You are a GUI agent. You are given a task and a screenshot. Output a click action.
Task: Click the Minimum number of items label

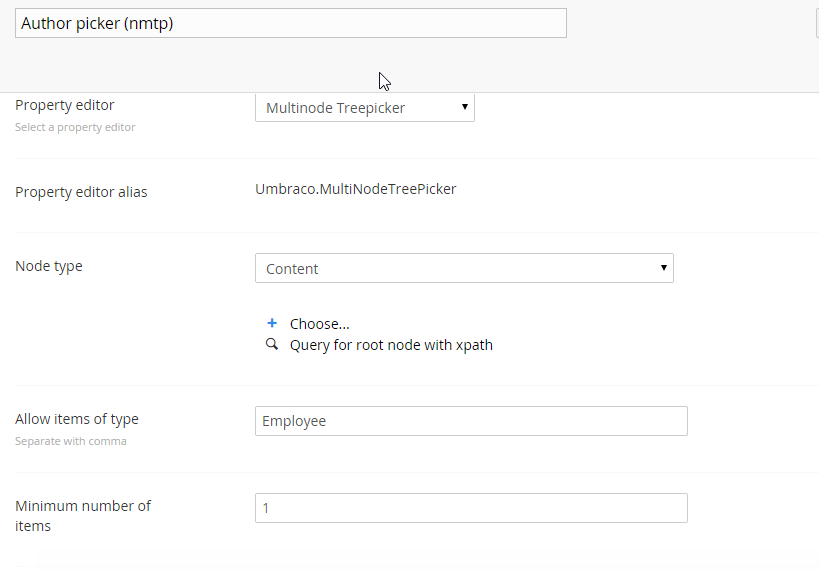[83, 516]
